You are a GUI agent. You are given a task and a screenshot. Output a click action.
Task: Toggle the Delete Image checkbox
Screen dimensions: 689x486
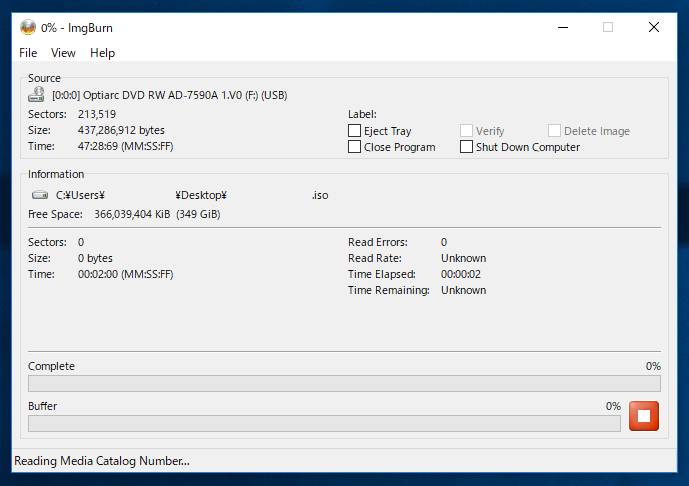pyautogui.click(x=555, y=131)
